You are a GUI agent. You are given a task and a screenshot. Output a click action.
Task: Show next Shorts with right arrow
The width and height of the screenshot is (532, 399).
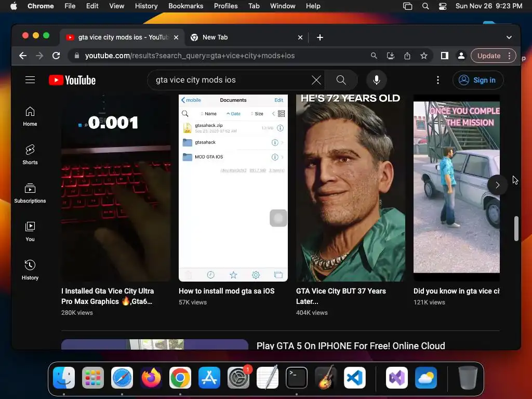[497, 185]
